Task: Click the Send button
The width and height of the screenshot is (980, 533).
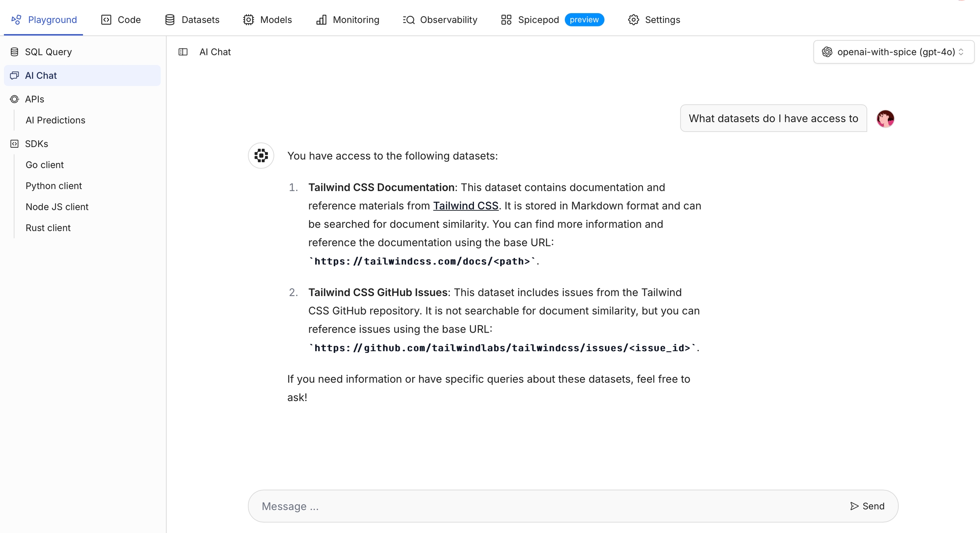Action: coord(867,506)
